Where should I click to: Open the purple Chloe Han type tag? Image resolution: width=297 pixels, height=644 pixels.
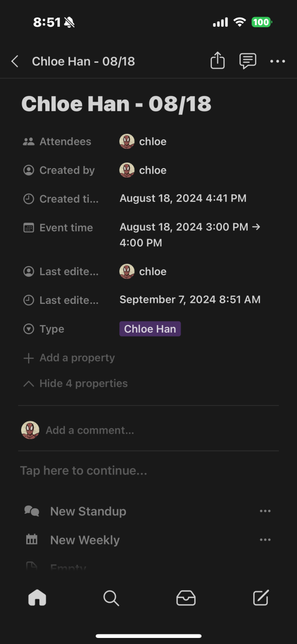tap(150, 329)
